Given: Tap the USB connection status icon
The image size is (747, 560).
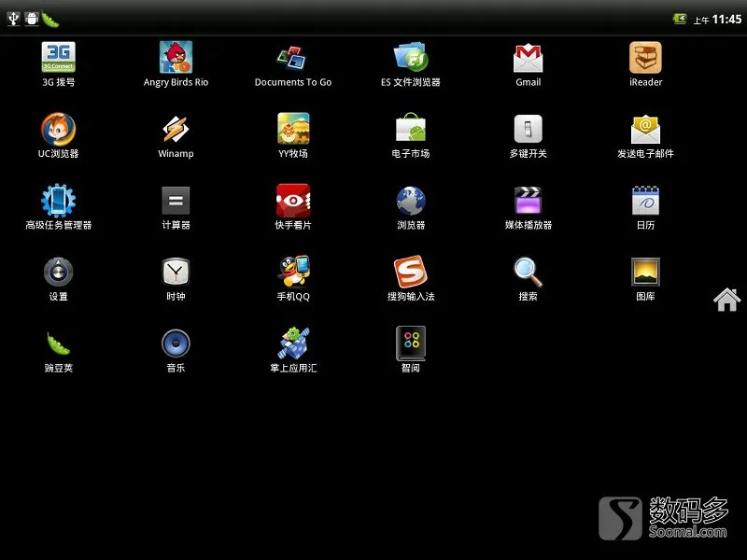Looking at the screenshot, I should pos(13,19).
